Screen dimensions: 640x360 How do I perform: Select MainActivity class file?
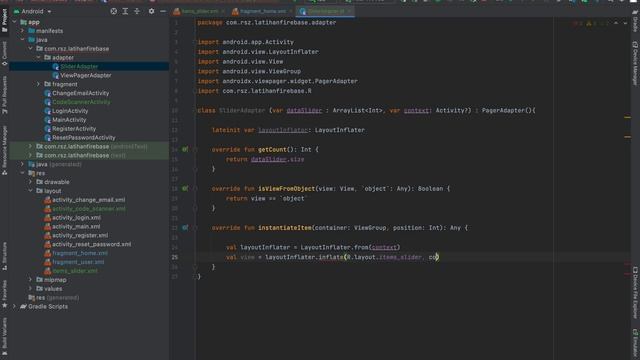click(69, 120)
